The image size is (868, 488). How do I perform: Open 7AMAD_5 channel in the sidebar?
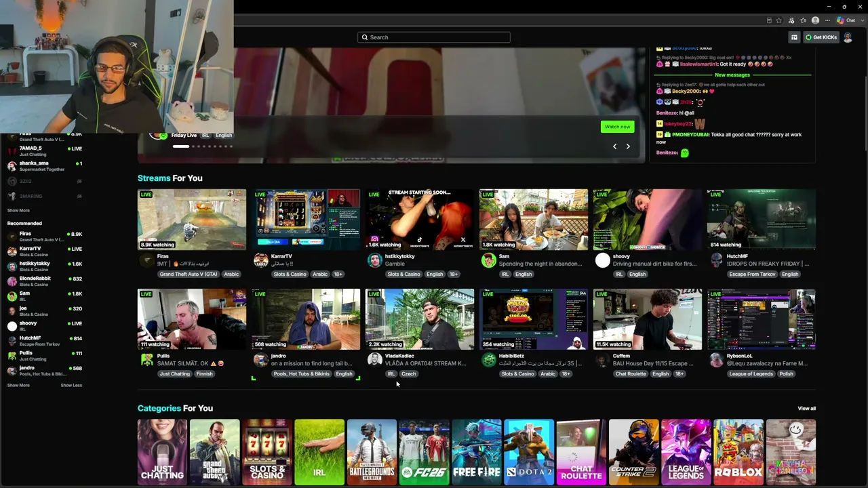45,151
